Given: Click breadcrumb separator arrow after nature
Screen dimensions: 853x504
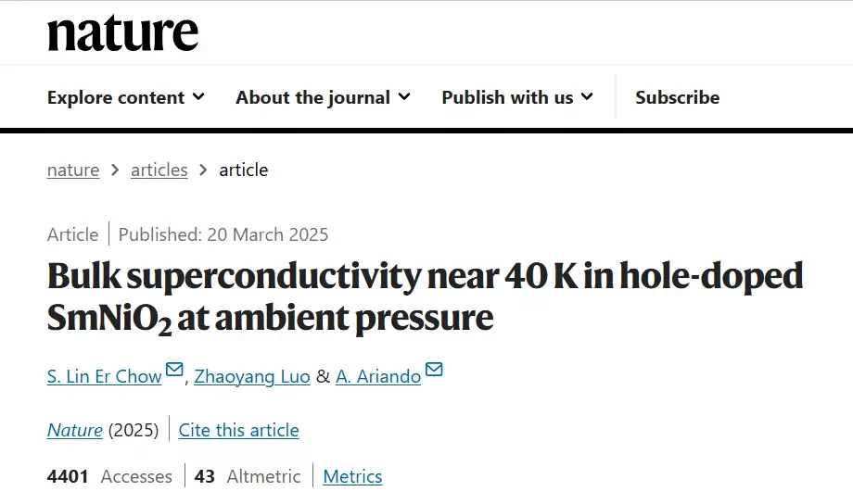Looking at the screenshot, I should pos(115,170).
